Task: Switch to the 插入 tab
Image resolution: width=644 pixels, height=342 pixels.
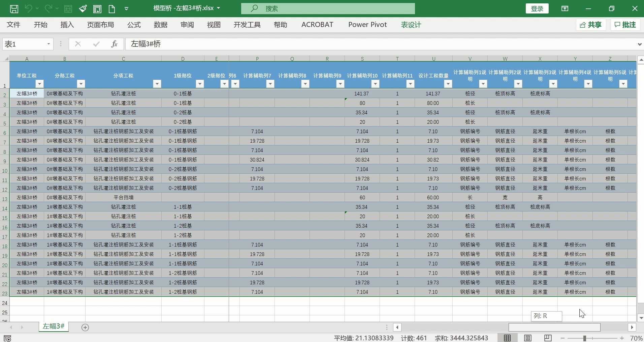Action: 67,25
